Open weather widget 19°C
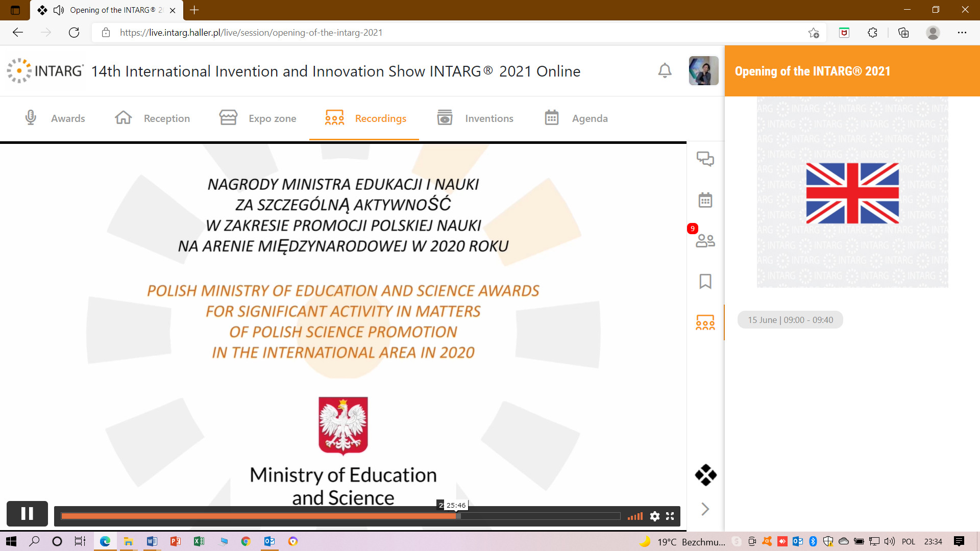 pyautogui.click(x=682, y=541)
